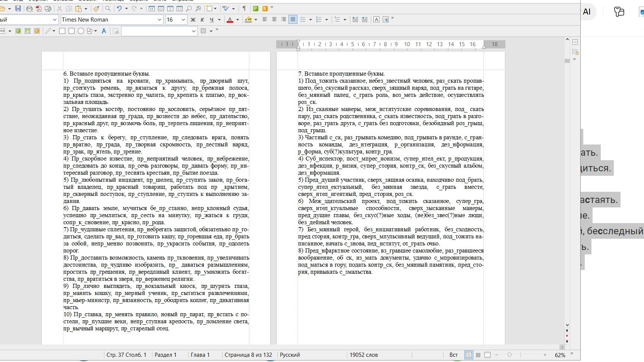Click the Cut scissors icon

pyautogui.click(x=59, y=9)
